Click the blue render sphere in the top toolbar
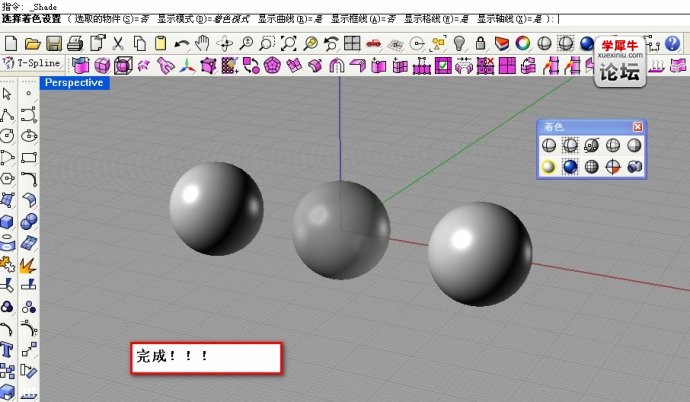 [x=587, y=44]
